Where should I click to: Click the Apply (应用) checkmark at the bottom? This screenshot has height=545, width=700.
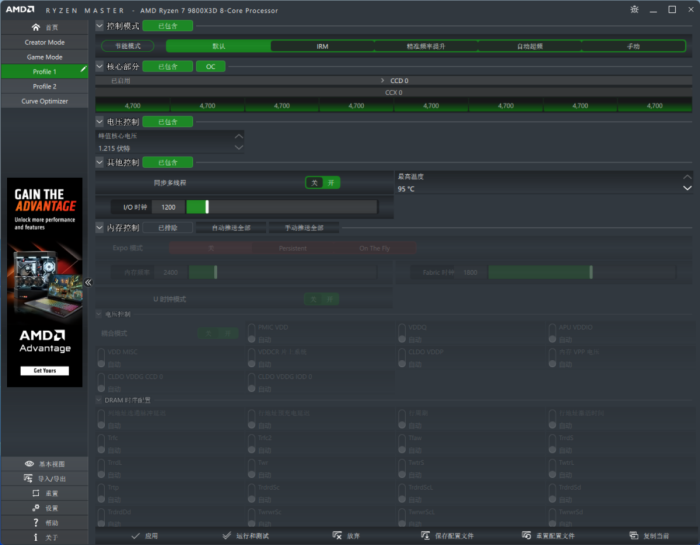[x=144, y=536]
